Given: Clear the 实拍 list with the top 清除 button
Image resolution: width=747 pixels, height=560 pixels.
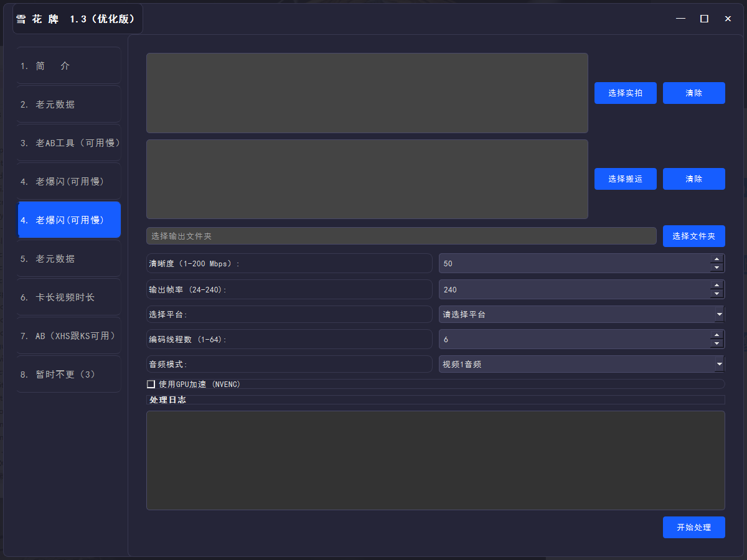Looking at the screenshot, I should click(693, 93).
